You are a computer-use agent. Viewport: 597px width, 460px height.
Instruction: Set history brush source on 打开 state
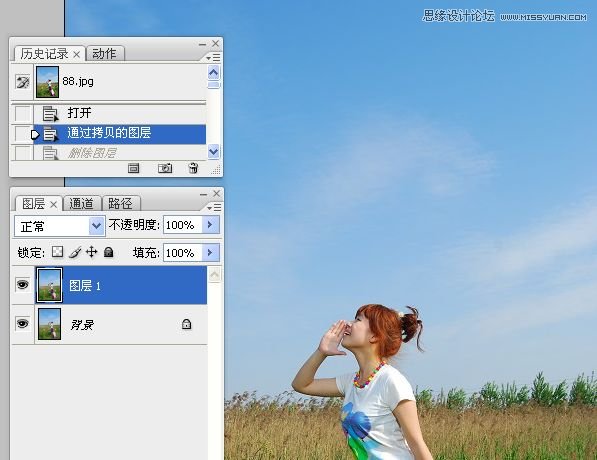22,113
